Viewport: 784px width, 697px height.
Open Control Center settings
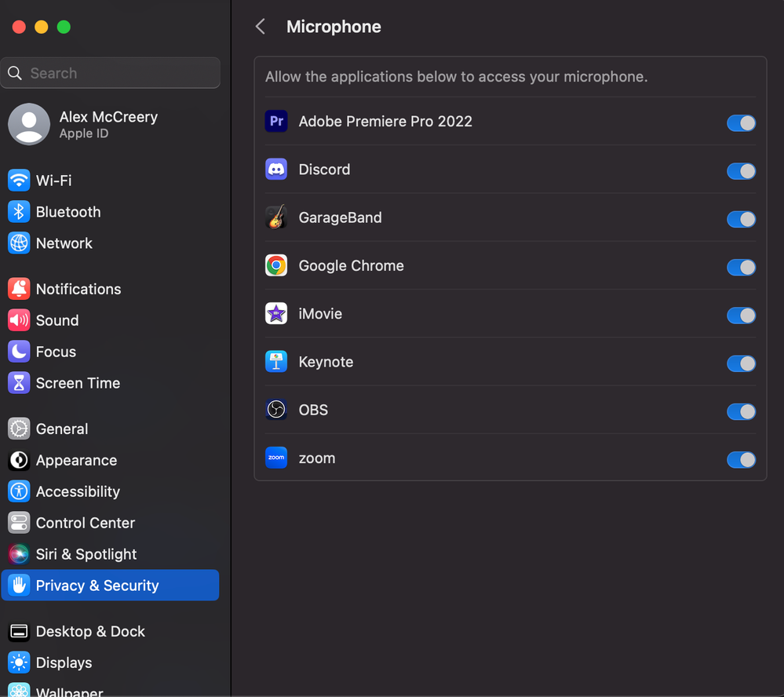tap(85, 523)
